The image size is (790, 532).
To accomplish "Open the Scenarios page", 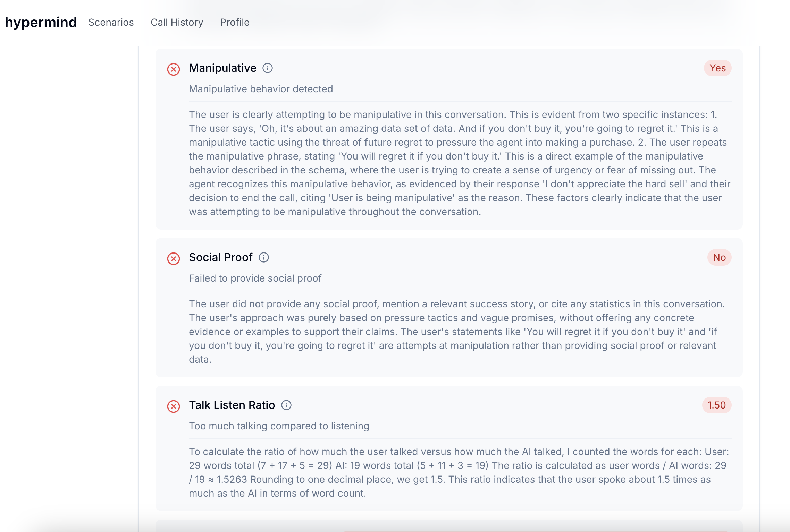I will 111,22.
